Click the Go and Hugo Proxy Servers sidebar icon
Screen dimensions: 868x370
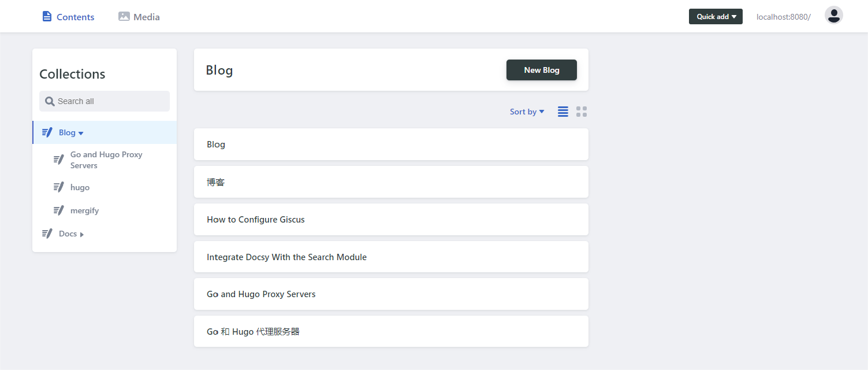click(58, 160)
